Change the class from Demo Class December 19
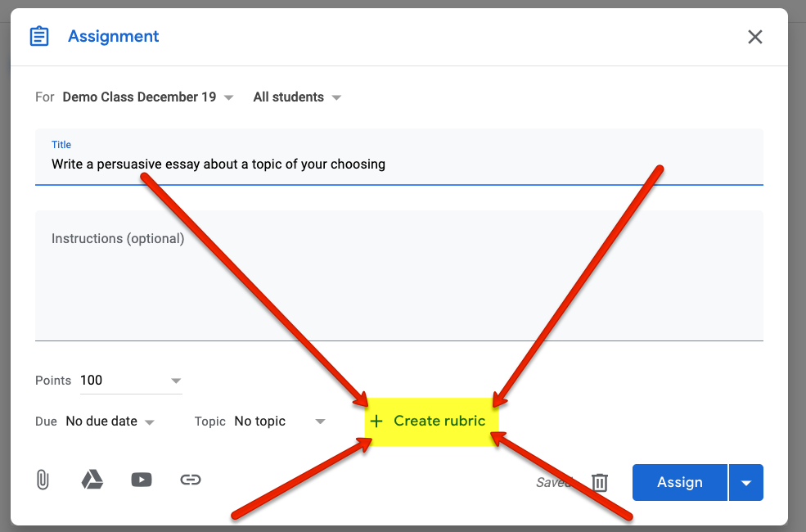 click(x=147, y=97)
